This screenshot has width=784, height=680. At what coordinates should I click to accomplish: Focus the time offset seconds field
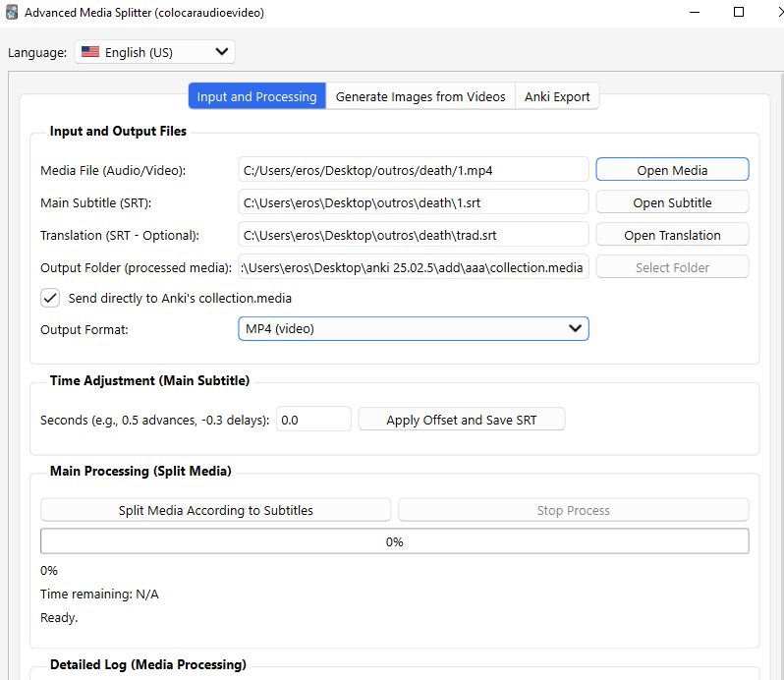(x=313, y=420)
